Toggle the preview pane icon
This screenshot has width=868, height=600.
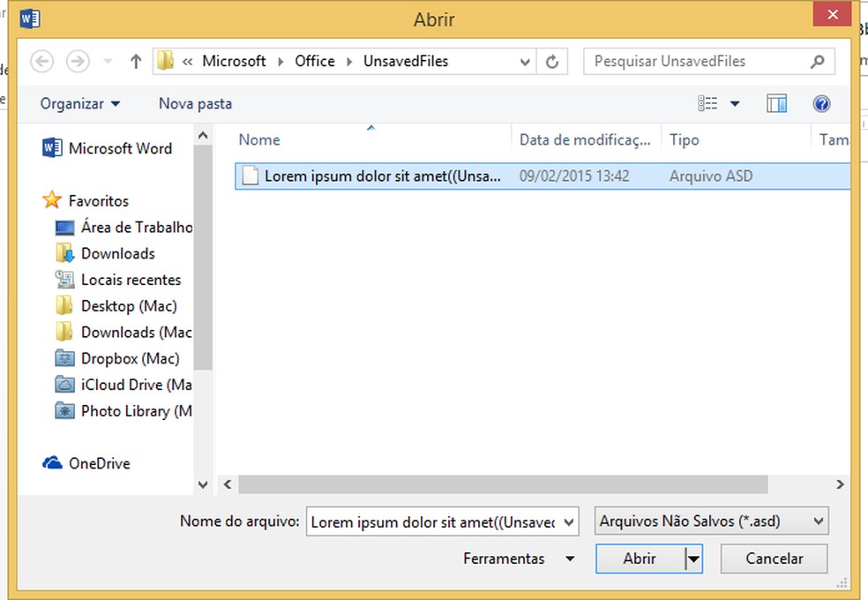(x=776, y=103)
